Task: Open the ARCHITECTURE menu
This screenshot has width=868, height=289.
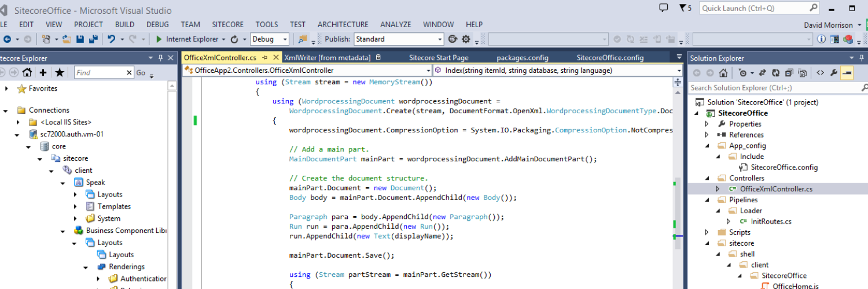Action: click(x=343, y=24)
